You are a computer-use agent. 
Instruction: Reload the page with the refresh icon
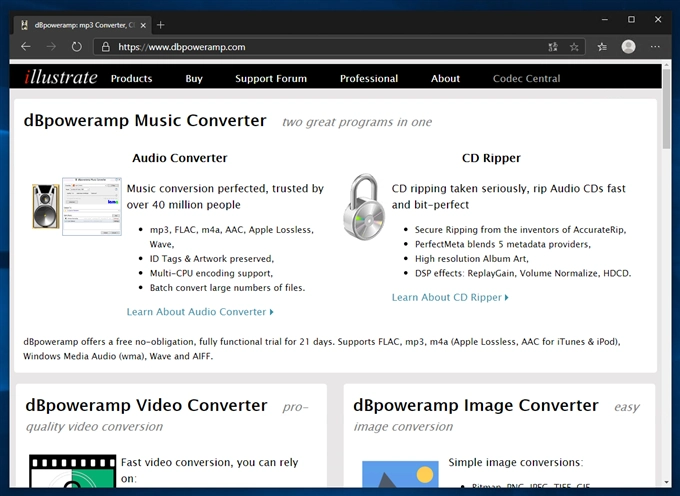coord(77,46)
